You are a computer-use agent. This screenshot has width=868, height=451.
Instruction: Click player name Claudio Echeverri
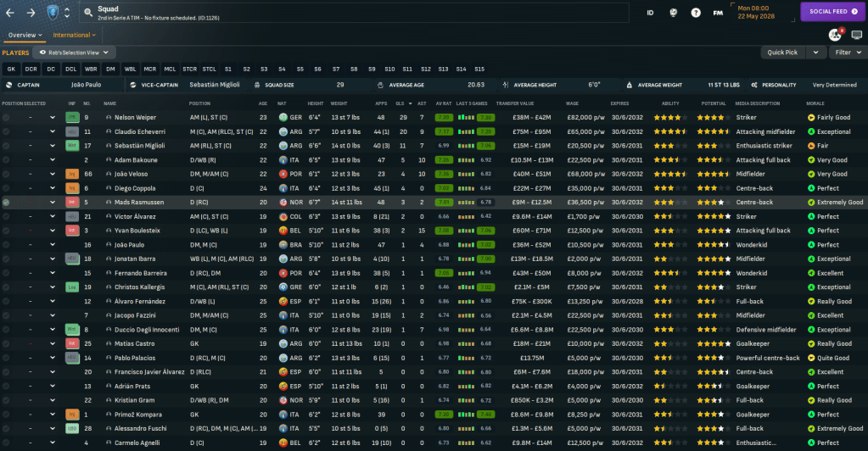point(142,131)
